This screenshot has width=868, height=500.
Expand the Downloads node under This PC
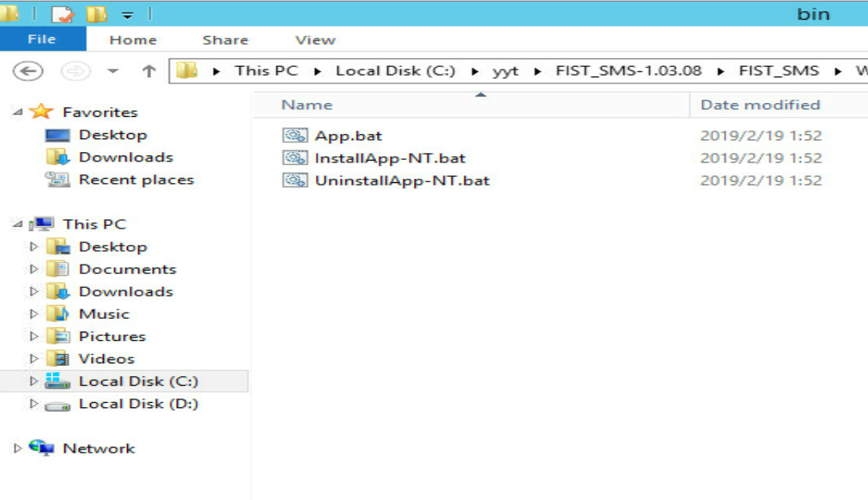33,291
